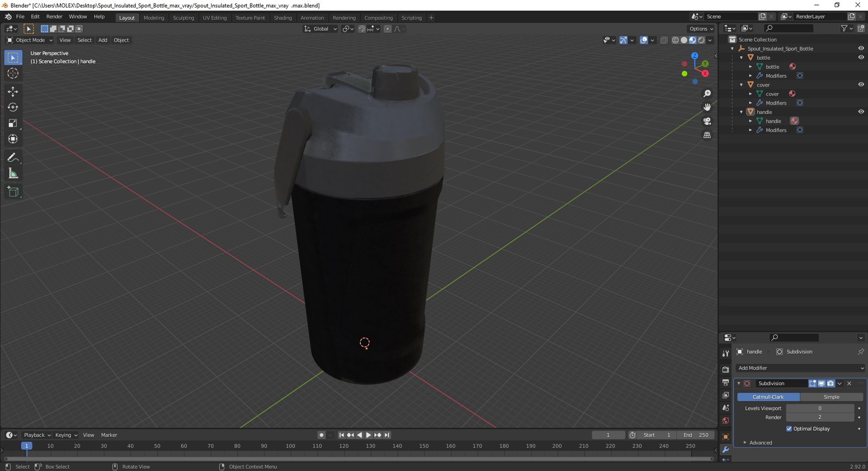This screenshot has height=471, width=868.
Task: Open the Playback dropdown in timeline
Action: [x=37, y=435]
